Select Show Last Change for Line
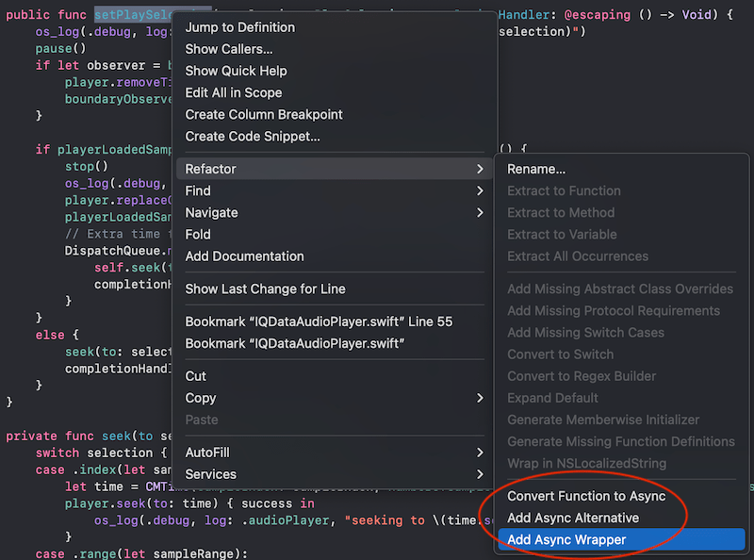Viewport: 754px width, 560px height. click(x=267, y=288)
